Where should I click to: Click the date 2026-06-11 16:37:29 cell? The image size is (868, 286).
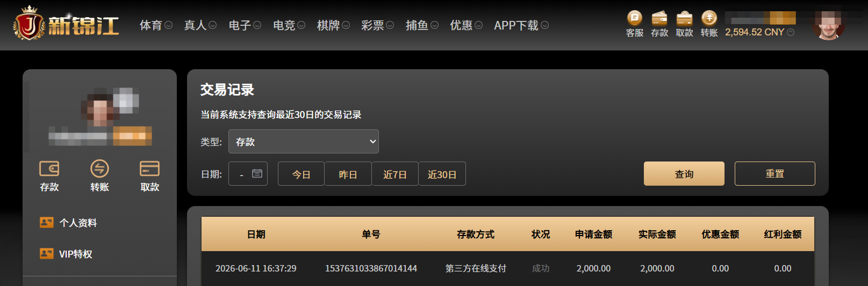tap(256, 268)
